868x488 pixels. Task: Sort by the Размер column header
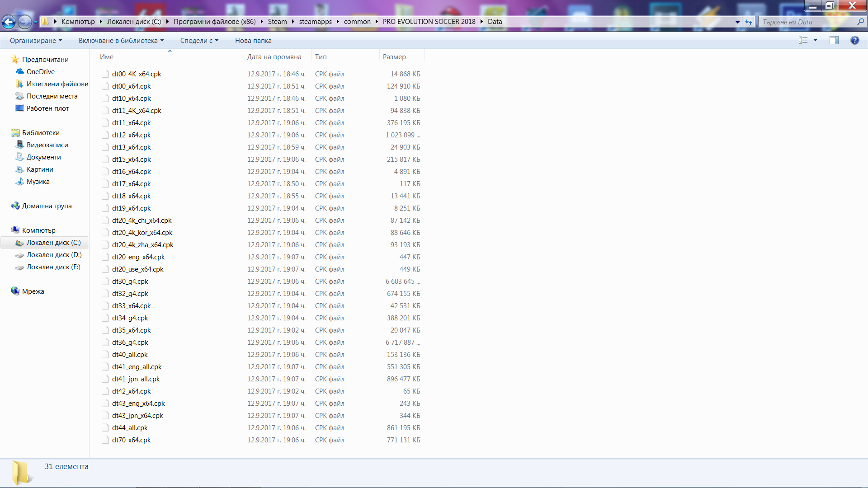coord(394,57)
